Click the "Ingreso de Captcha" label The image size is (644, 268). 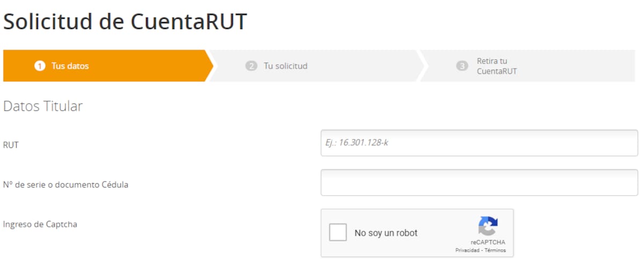pos(40,225)
